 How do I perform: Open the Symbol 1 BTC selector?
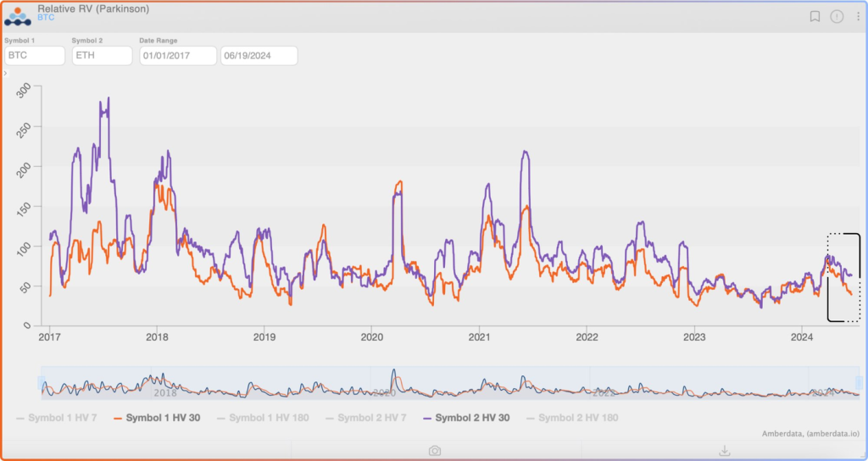click(x=35, y=56)
